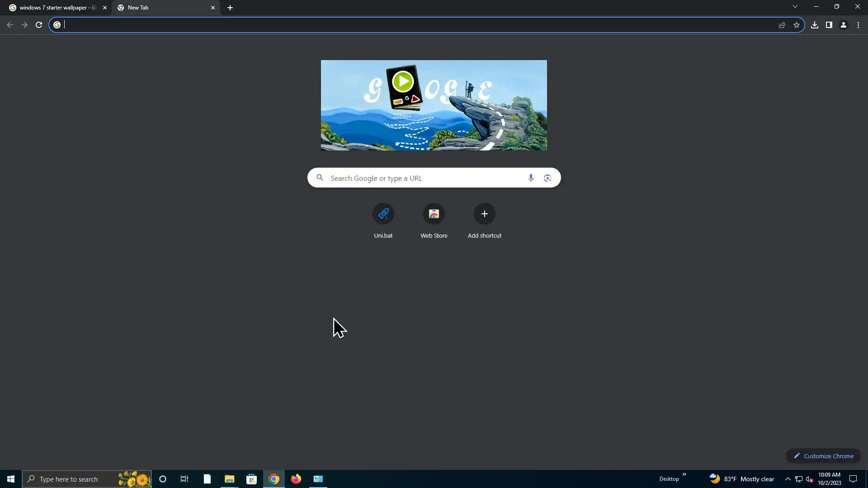Viewport: 868px width, 488px height.
Task: Click Add shortcut button
Action: tap(485, 214)
